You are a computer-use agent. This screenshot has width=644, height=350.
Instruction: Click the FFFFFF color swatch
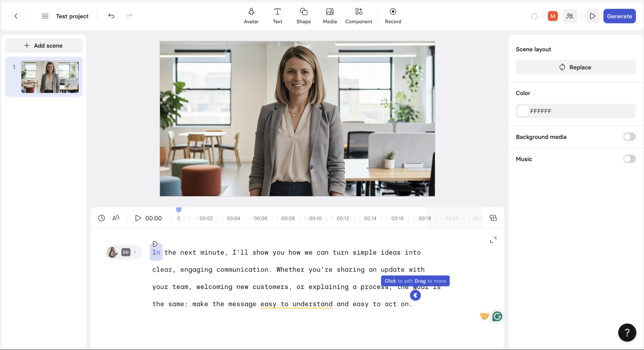pyautogui.click(x=523, y=111)
